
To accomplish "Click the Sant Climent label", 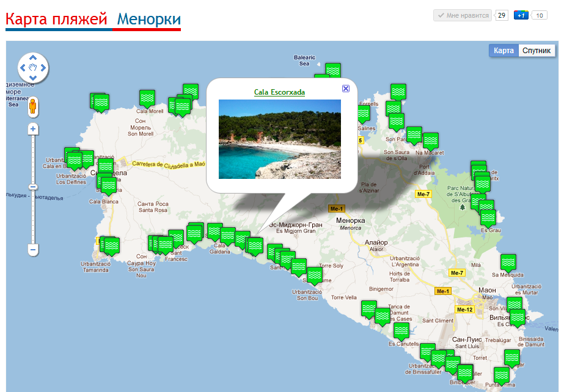I will tap(438, 321).
